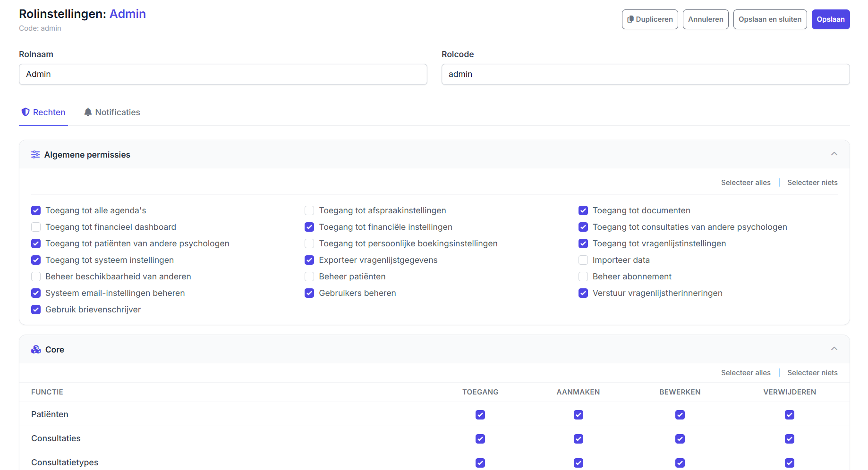Click the Consultaties row label
The image size is (868, 470).
click(x=56, y=438)
